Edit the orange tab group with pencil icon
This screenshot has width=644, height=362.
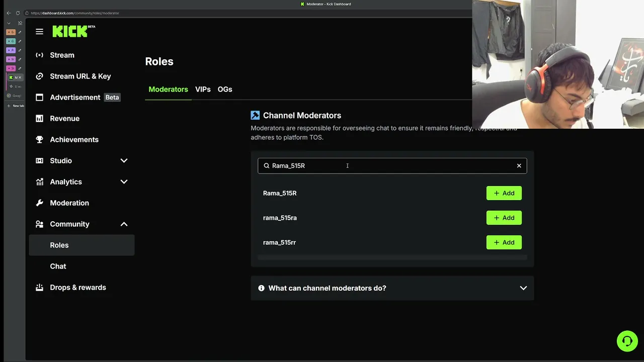(x=20, y=32)
